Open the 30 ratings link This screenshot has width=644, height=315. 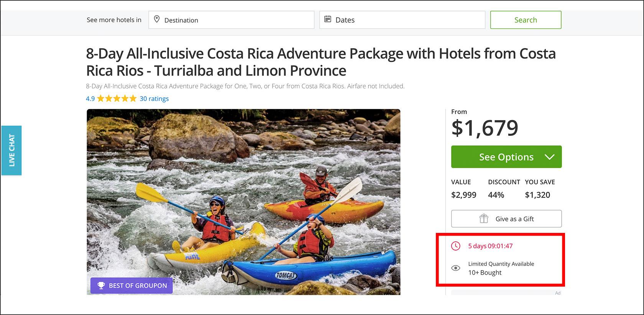154,99
